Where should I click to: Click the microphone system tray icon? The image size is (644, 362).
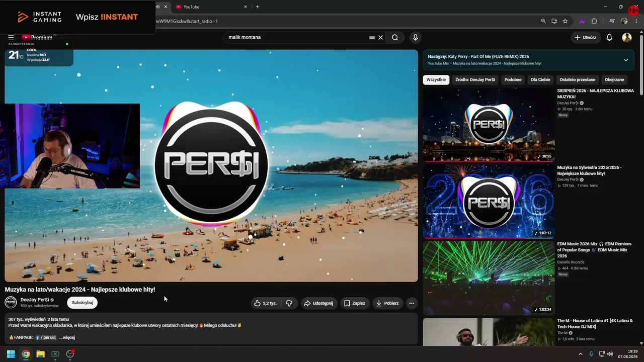(591, 354)
